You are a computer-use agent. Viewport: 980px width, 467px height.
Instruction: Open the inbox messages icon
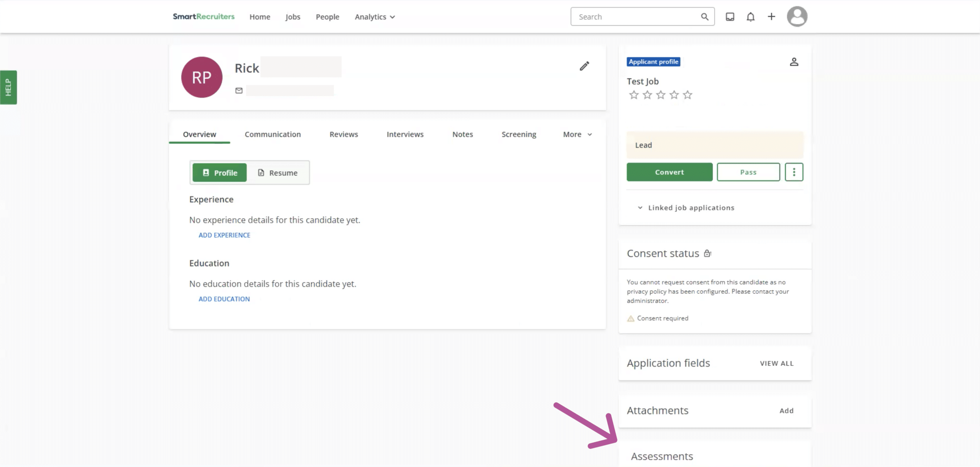tap(730, 17)
